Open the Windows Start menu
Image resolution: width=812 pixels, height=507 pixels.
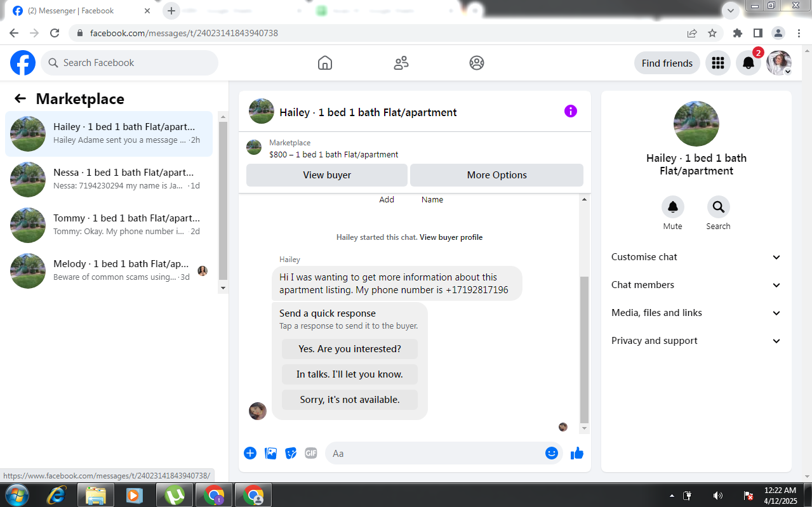(16, 495)
